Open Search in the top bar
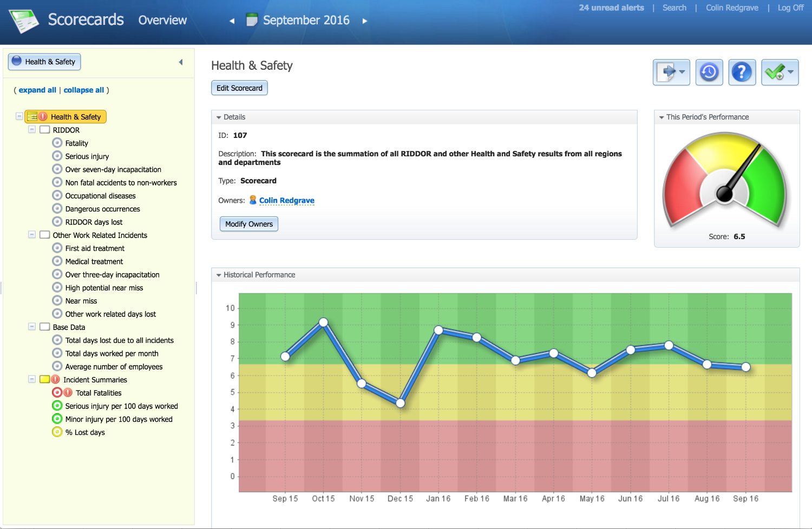 coord(675,8)
